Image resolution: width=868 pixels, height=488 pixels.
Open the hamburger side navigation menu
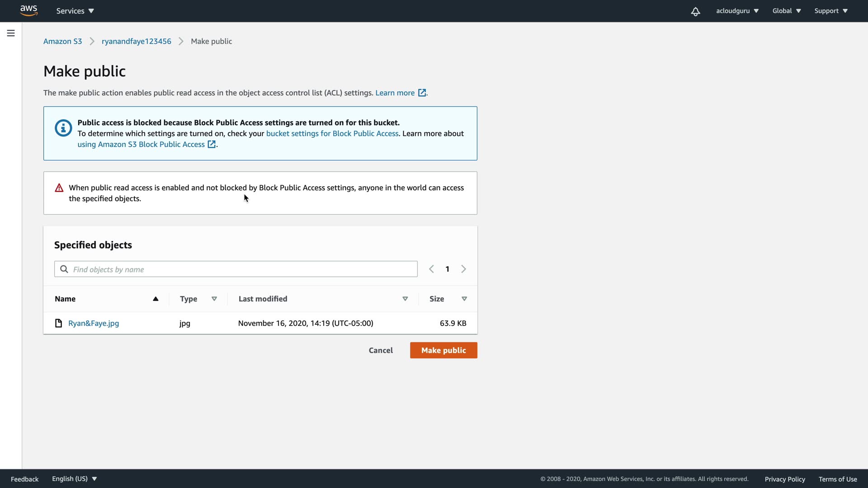11,33
